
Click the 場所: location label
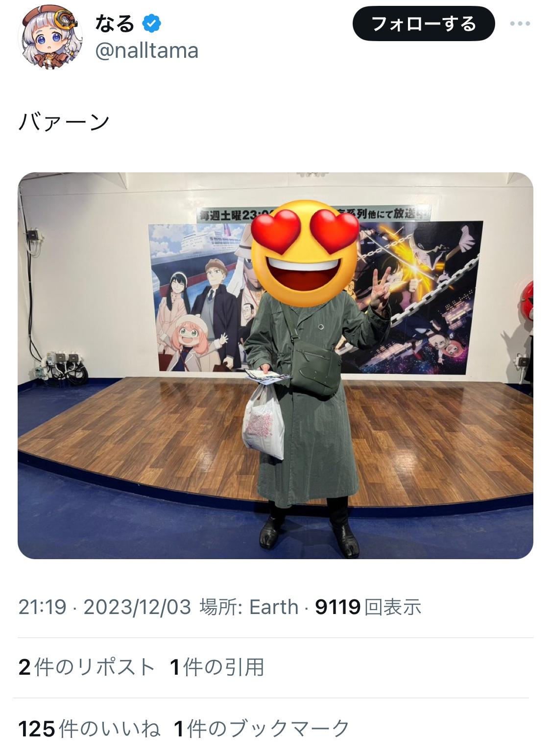click(x=221, y=607)
